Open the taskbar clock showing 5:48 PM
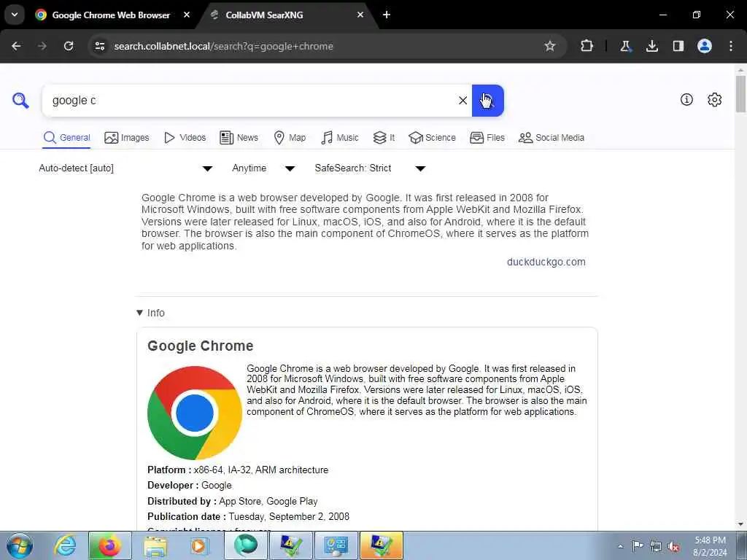The height and width of the screenshot is (560, 747). [x=710, y=546]
